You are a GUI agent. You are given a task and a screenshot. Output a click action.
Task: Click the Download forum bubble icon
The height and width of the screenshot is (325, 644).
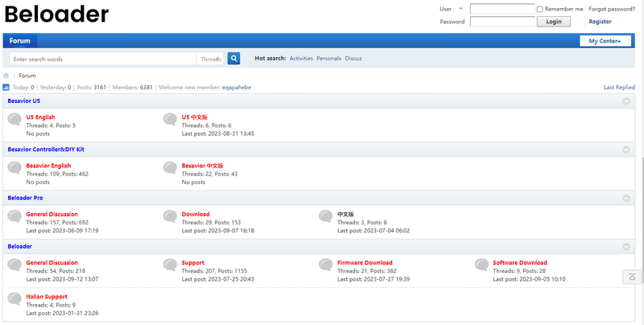pyautogui.click(x=170, y=216)
